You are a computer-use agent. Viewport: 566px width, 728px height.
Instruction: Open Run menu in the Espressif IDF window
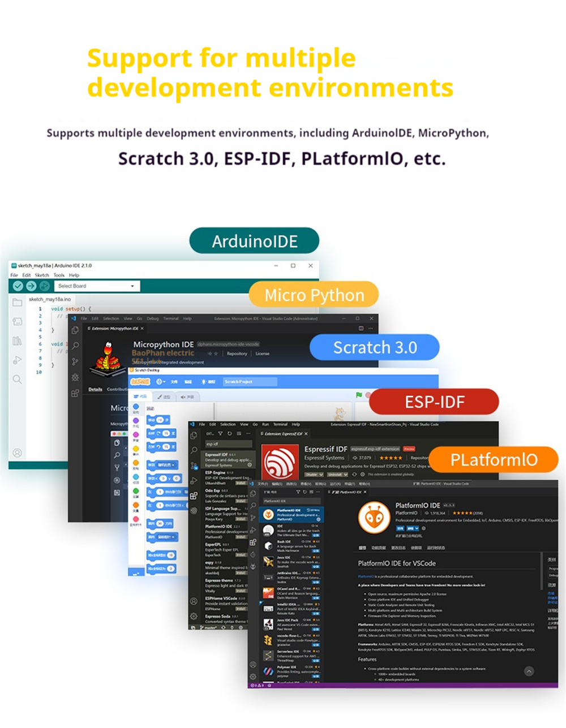pyautogui.click(x=265, y=424)
